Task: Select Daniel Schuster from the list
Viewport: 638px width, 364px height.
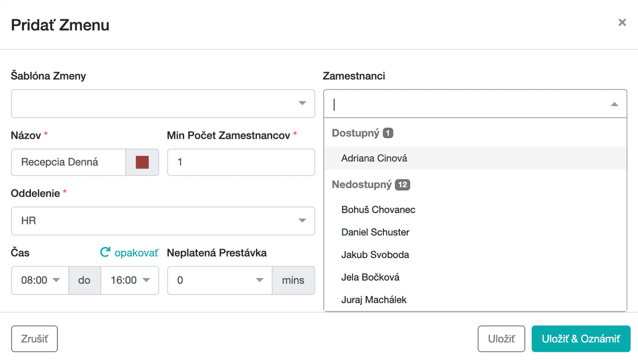Action: point(475,232)
